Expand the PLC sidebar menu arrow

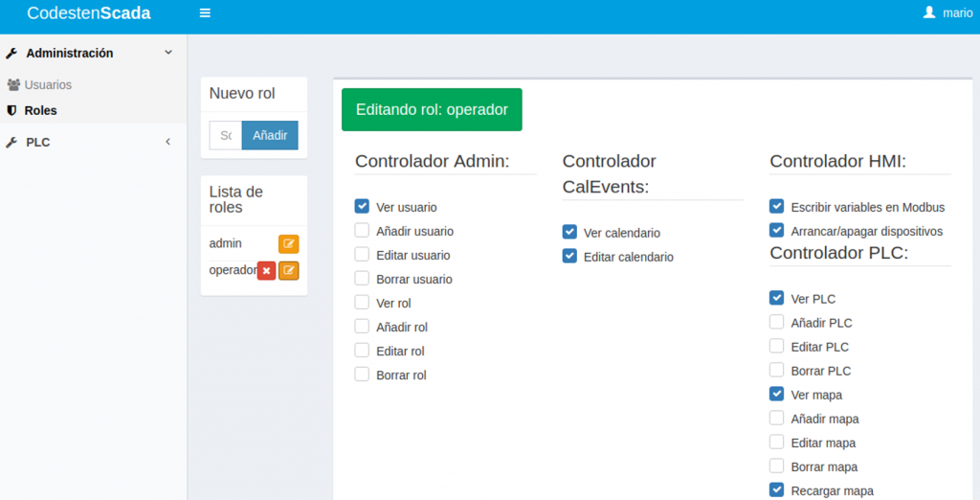168,142
